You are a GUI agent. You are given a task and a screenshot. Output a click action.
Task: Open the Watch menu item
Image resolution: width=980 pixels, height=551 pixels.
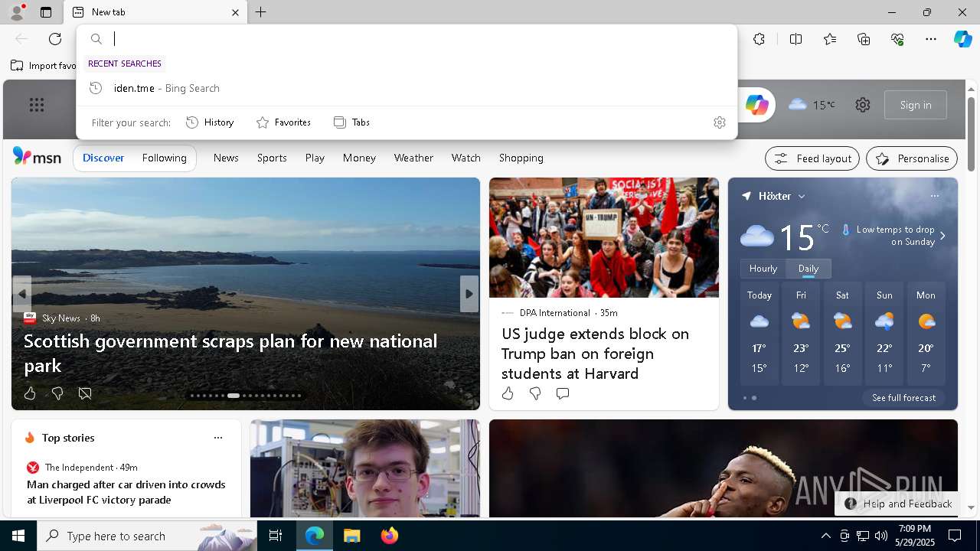coord(466,158)
